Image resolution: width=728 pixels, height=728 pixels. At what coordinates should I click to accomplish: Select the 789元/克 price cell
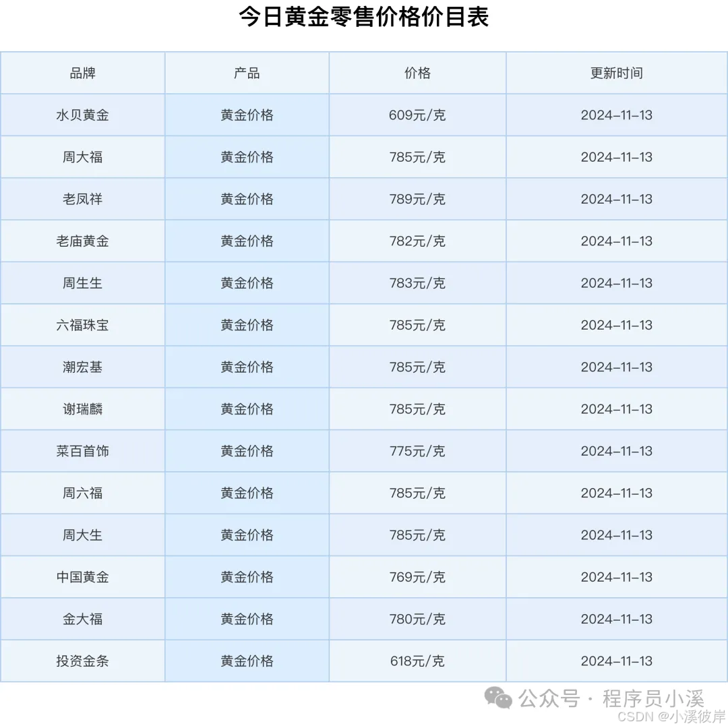coord(417,199)
